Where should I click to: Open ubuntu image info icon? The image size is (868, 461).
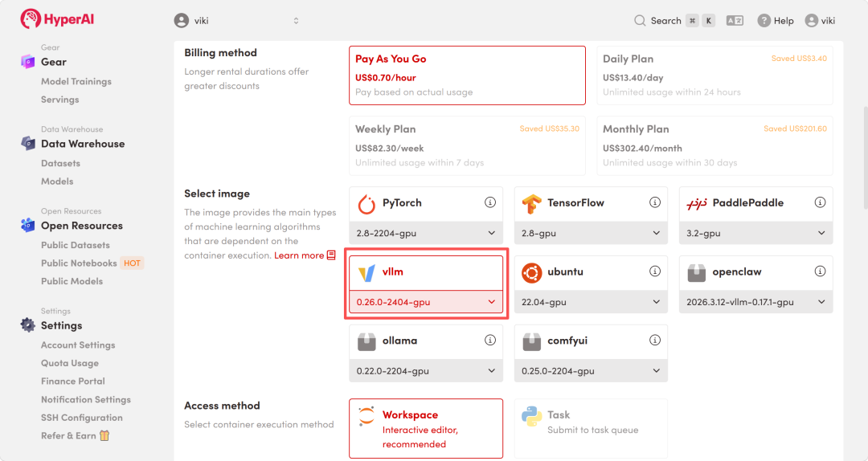tap(655, 271)
